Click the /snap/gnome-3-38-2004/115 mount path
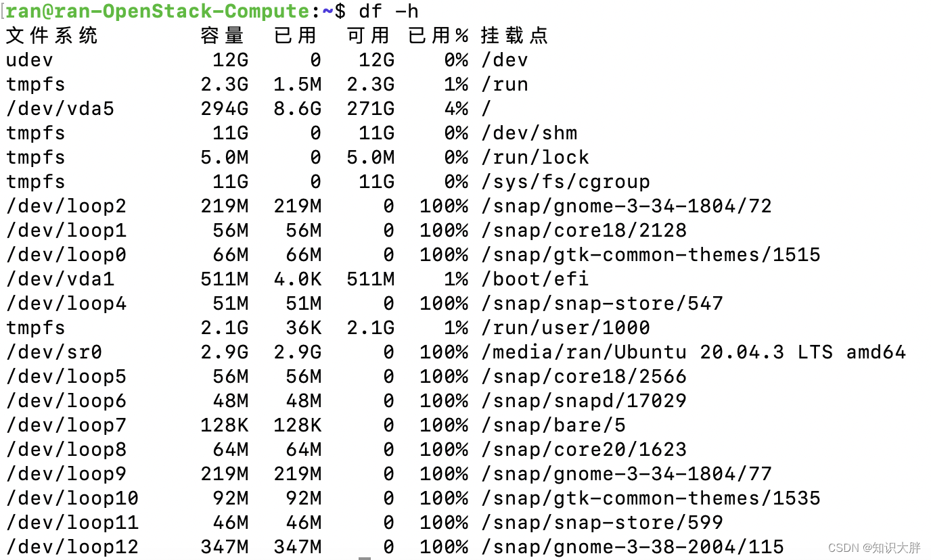 click(x=633, y=546)
